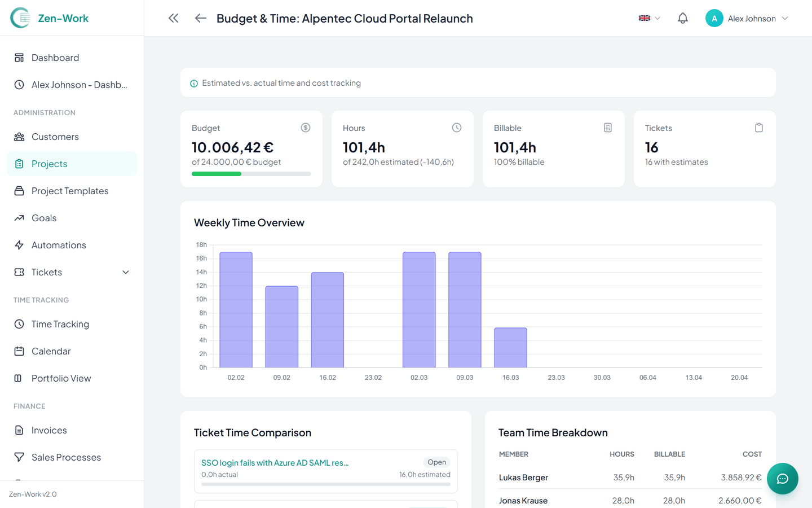The width and height of the screenshot is (812, 508).
Task: Open Project Templates page
Action: [72, 191]
